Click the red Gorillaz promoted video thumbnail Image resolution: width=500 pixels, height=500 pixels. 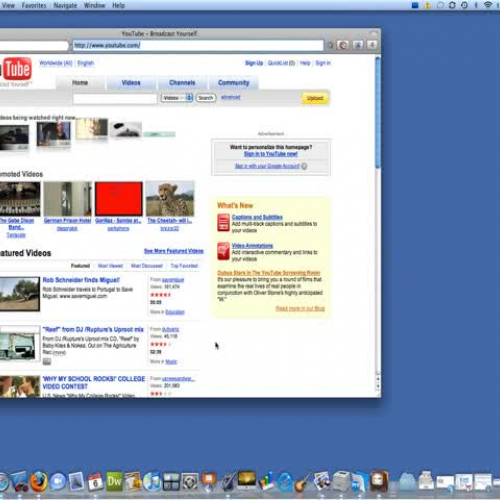tap(119, 199)
